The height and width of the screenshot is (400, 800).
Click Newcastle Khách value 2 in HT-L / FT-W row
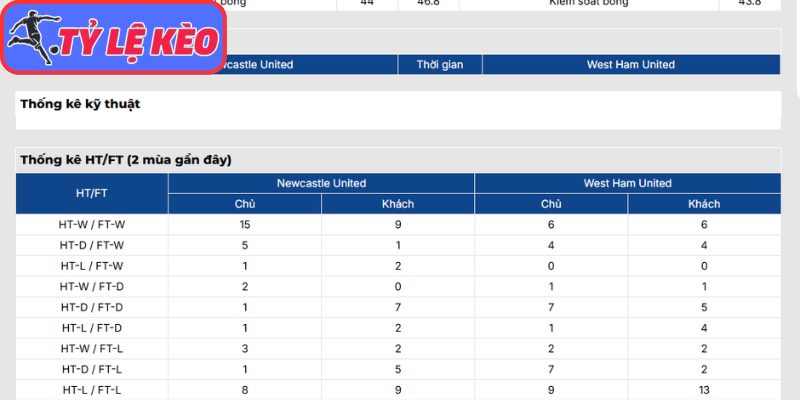pyautogui.click(x=398, y=266)
